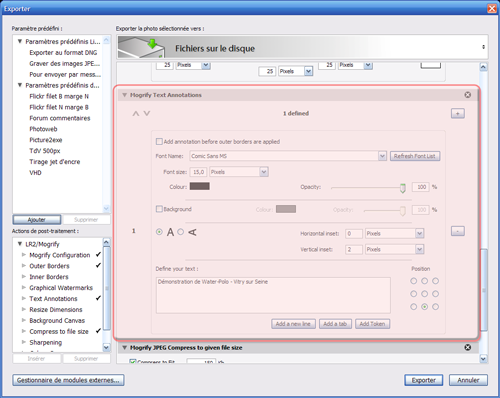Click the Annuler button
This screenshot has width=500, height=398.
(x=468, y=380)
